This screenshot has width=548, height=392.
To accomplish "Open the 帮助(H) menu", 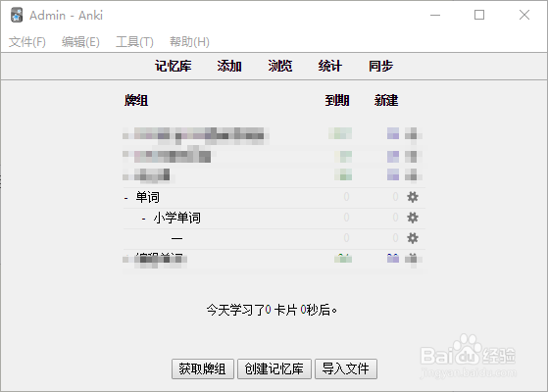I will pos(189,42).
